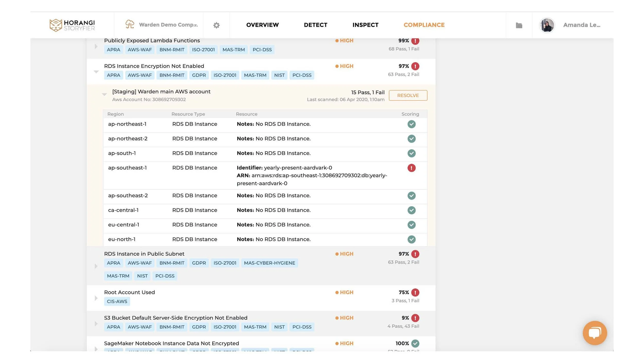Open the folder icon in the header
This screenshot has width=644, height=362.
point(519,25)
